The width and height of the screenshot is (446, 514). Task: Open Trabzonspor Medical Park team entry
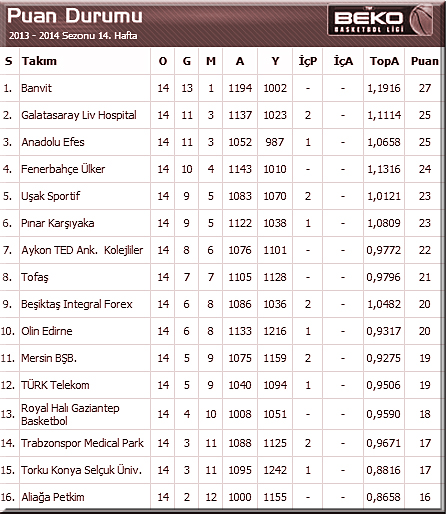pyautogui.click(x=82, y=443)
